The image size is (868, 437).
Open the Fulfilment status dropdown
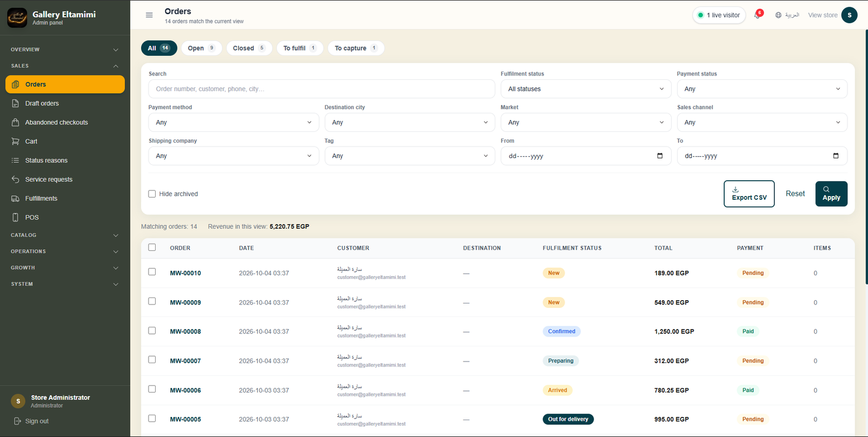586,89
